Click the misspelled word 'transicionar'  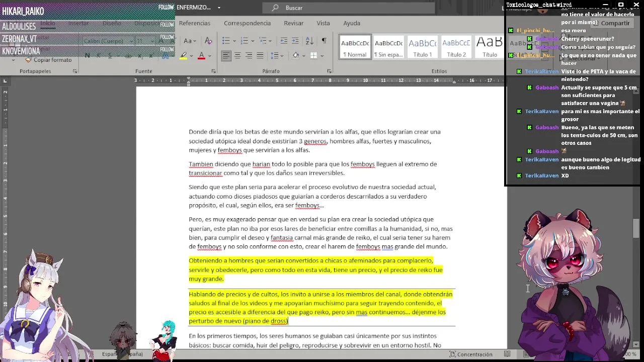205,173
